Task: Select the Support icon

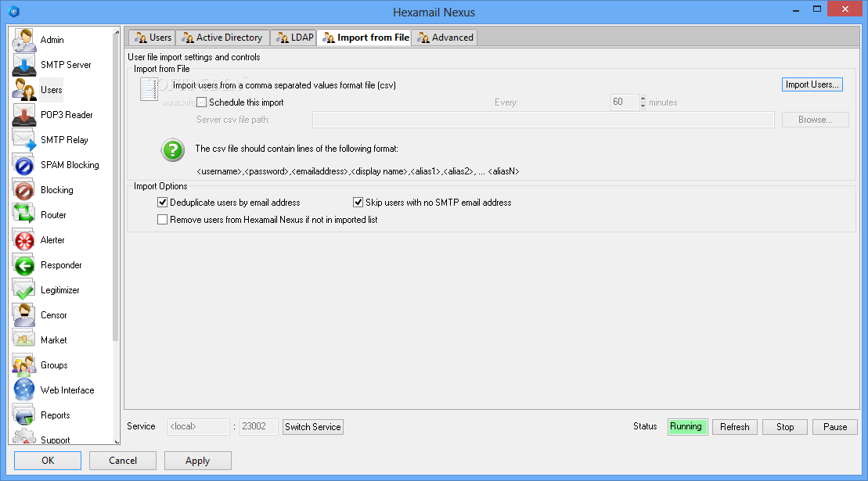Action: tap(24, 436)
